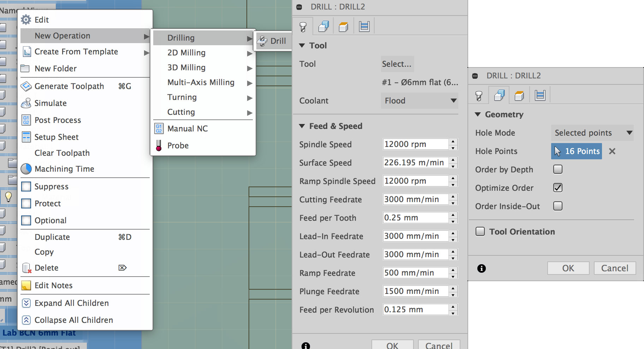
Task: Select the Post Process icon
Action: [x=26, y=120]
